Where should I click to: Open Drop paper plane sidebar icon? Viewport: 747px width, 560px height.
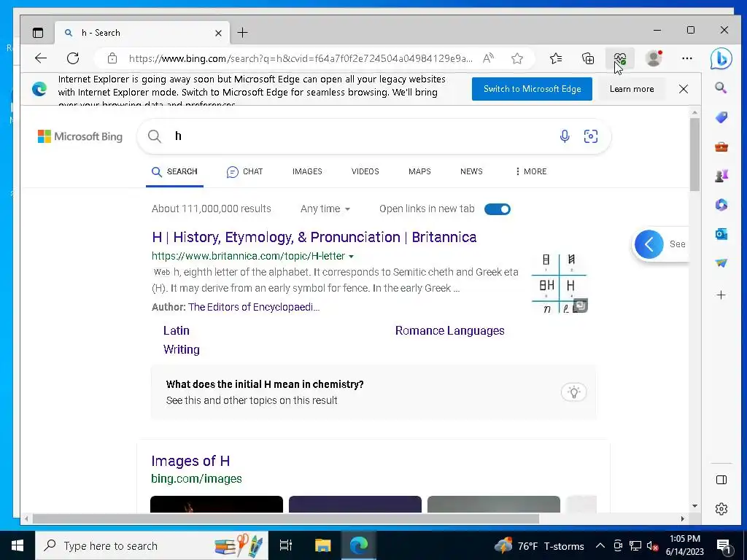pos(721,262)
